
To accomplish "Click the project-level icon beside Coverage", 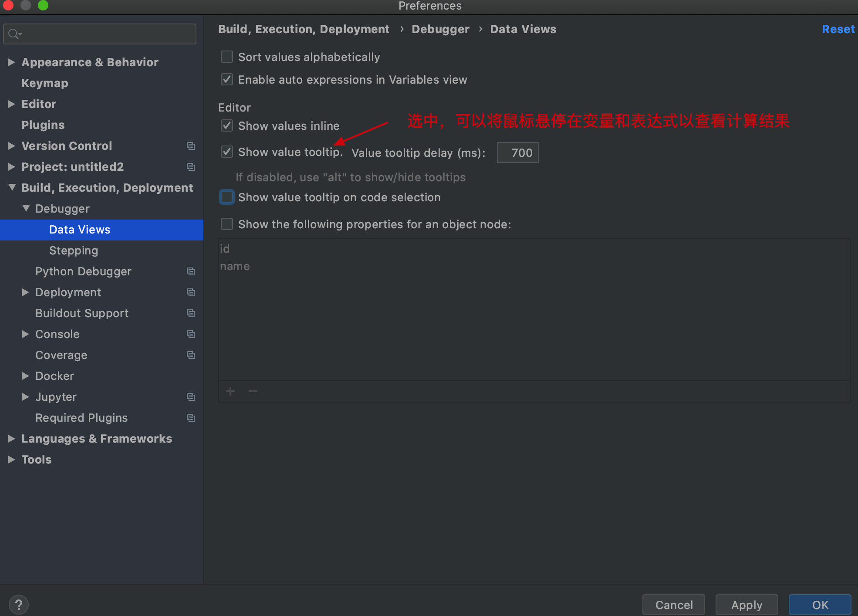I will click(191, 355).
